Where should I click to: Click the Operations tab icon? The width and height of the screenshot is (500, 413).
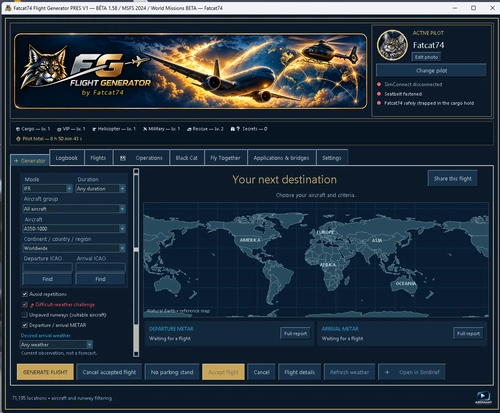(123, 158)
